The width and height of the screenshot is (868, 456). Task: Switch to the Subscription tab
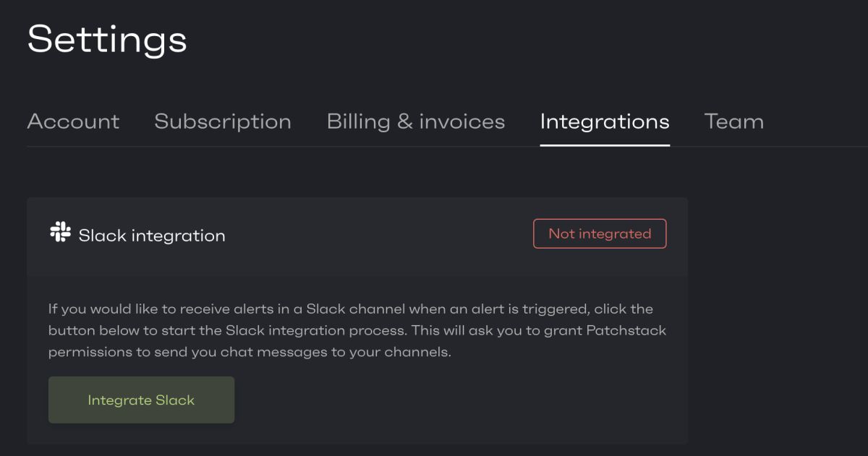[223, 121]
